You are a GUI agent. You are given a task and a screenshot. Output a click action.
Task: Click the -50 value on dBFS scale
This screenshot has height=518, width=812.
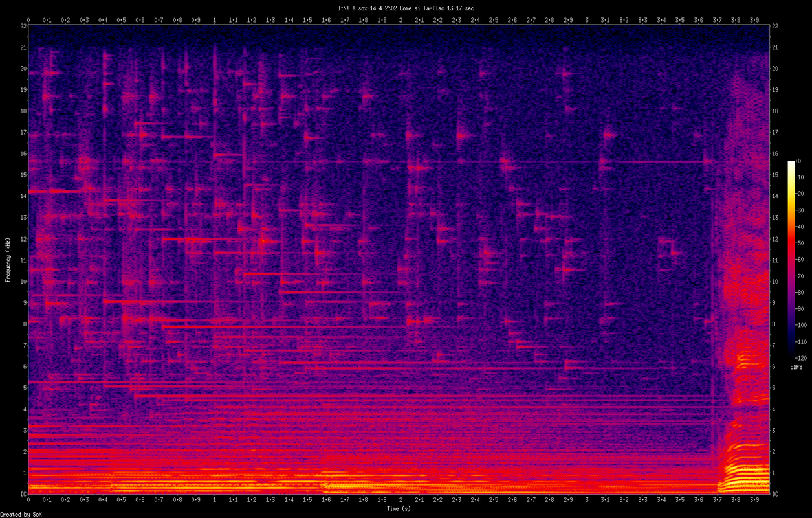tap(800, 243)
